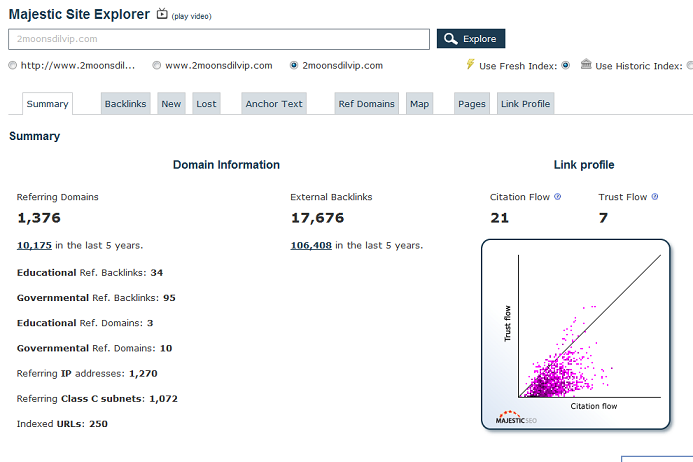This screenshot has height=462, width=693.
Task: Enable the Use Fresh Index radio
Action: point(565,65)
